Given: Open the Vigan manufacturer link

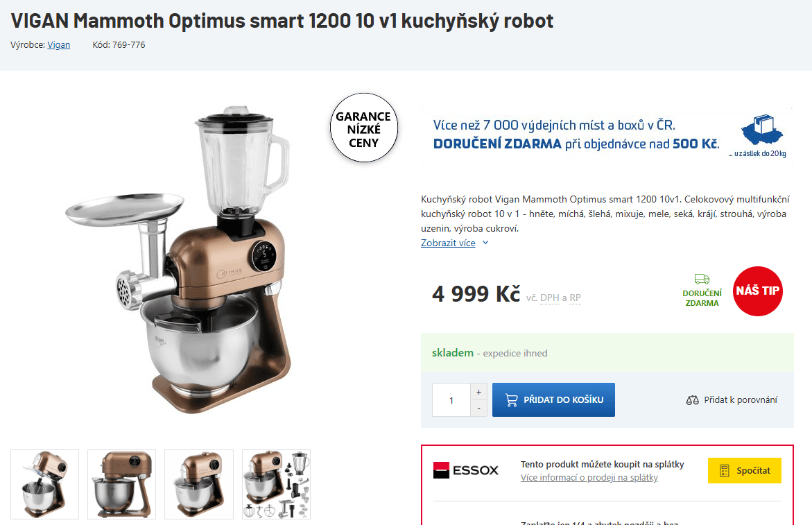Looking at the screenshot, I should tap(58, 44).
